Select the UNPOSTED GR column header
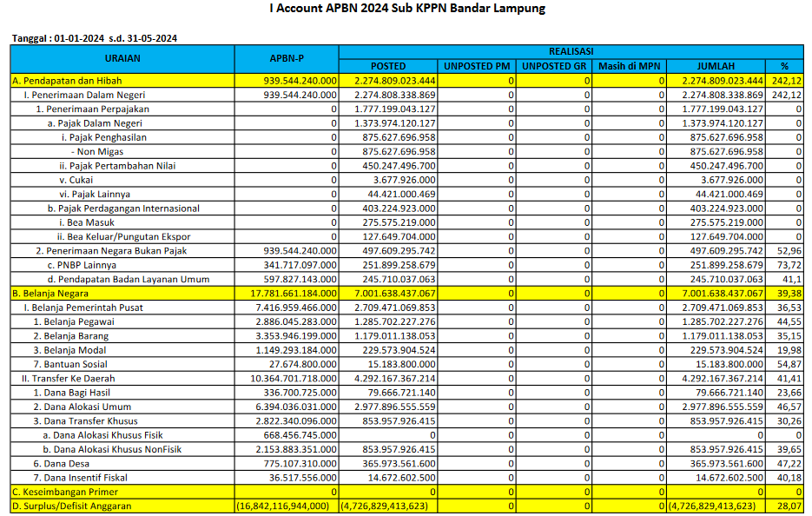812x516 pixels. [554, 66]
